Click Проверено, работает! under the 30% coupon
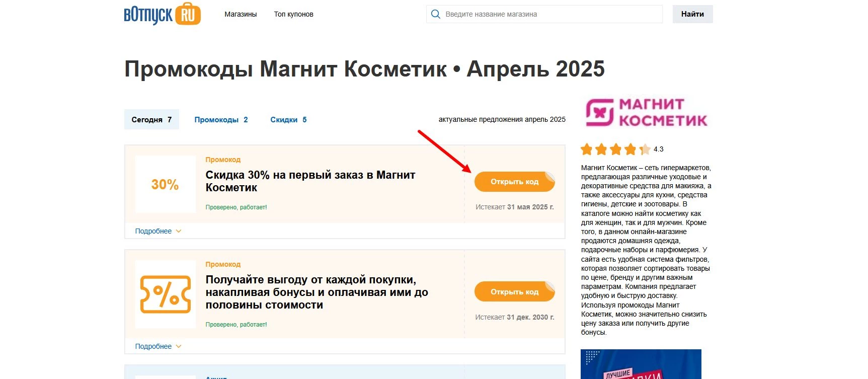This screenshot has width=868, height=379. 236,207
